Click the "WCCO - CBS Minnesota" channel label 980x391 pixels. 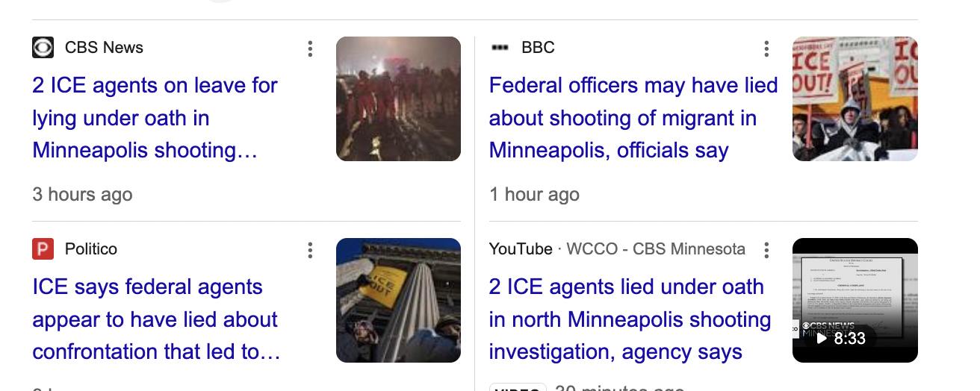click(x=655, y=249)
